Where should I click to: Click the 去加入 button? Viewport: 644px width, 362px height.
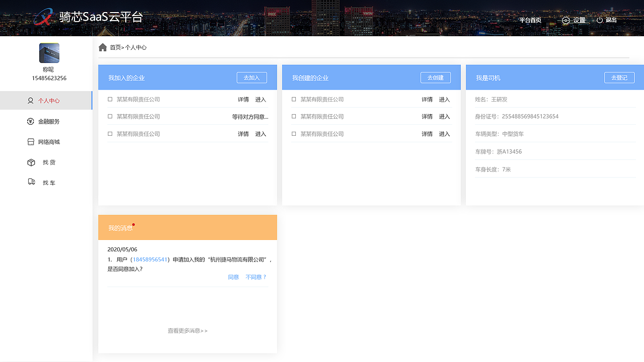click(x=252, y=77)
